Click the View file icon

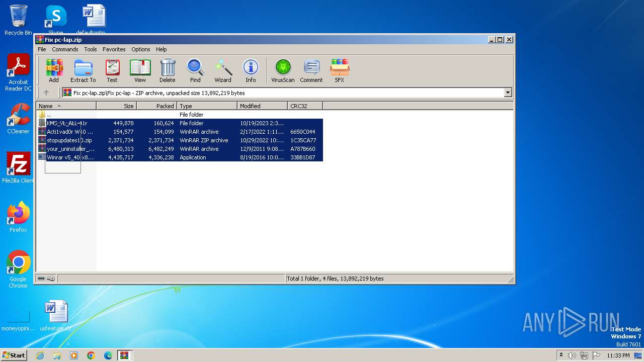[140, 70]
